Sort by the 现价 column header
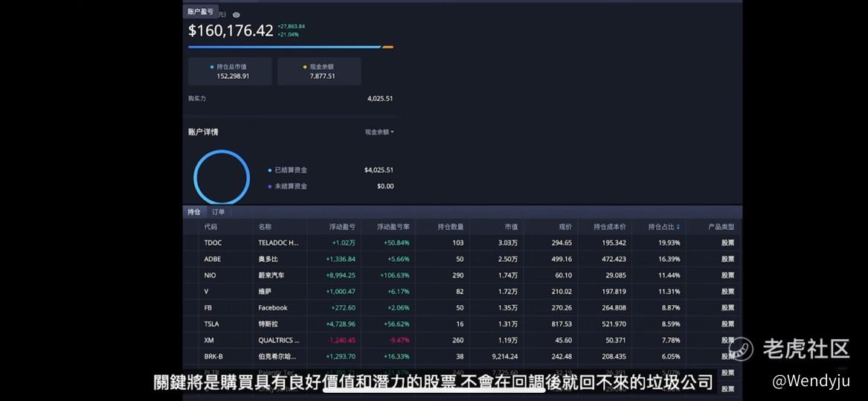The height and width of the screenshot is (401, 868). point(565,227)
